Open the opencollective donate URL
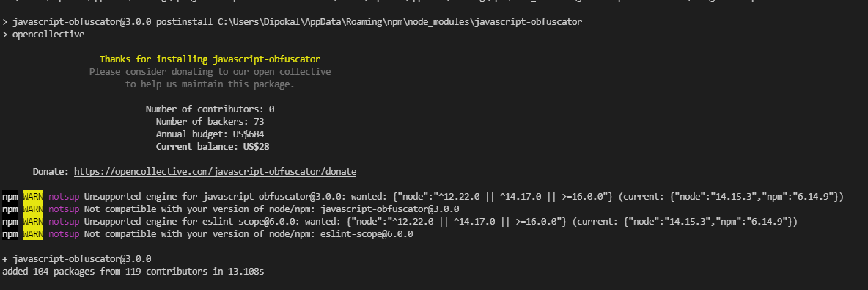The width and height of the screenshot is (868, 290). [x=215, y=172]
